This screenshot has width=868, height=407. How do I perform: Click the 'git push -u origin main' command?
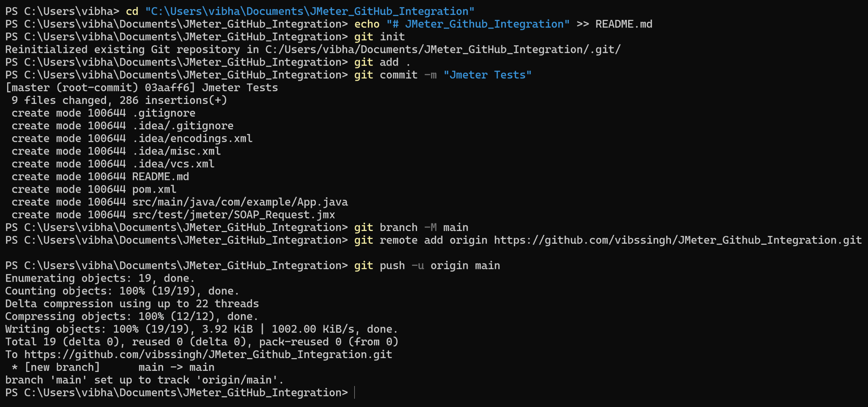tap(427, 265)
